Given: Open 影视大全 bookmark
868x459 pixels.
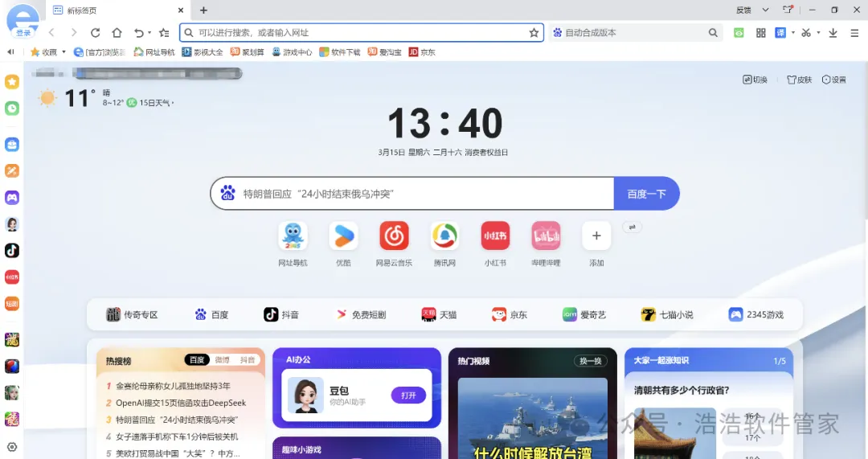Looking at the screenshot, I should 203,52.
